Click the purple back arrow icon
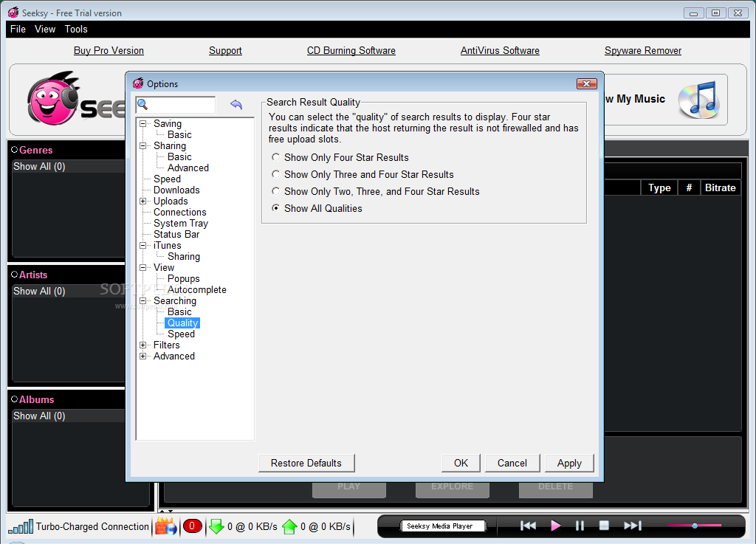The width and height of the screenshot is (756, 544). point(236,104)
